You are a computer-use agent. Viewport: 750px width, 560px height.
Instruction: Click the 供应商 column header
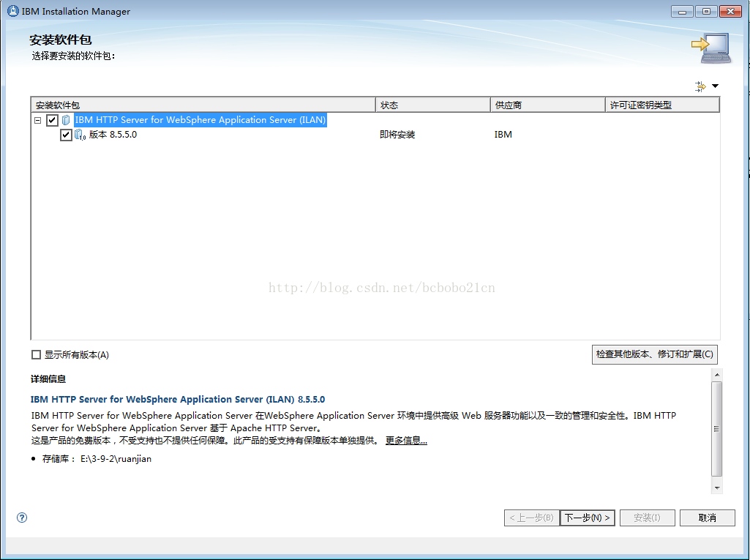548,105
